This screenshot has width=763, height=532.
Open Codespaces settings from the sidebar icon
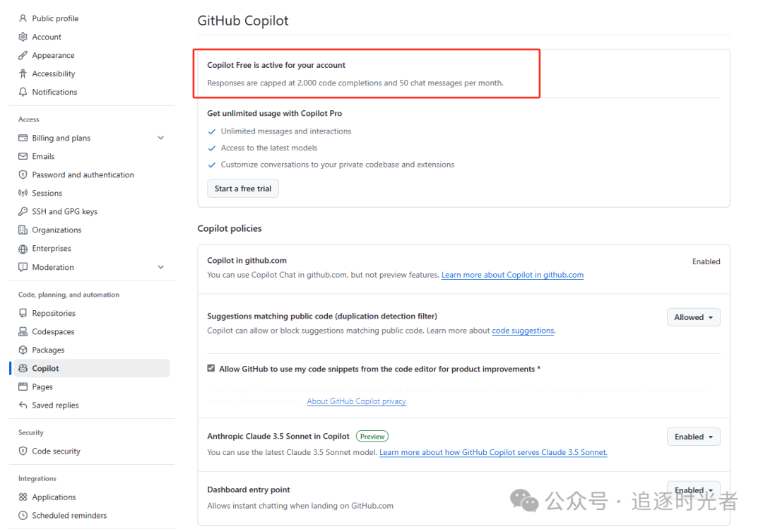[x=24, y=331]
